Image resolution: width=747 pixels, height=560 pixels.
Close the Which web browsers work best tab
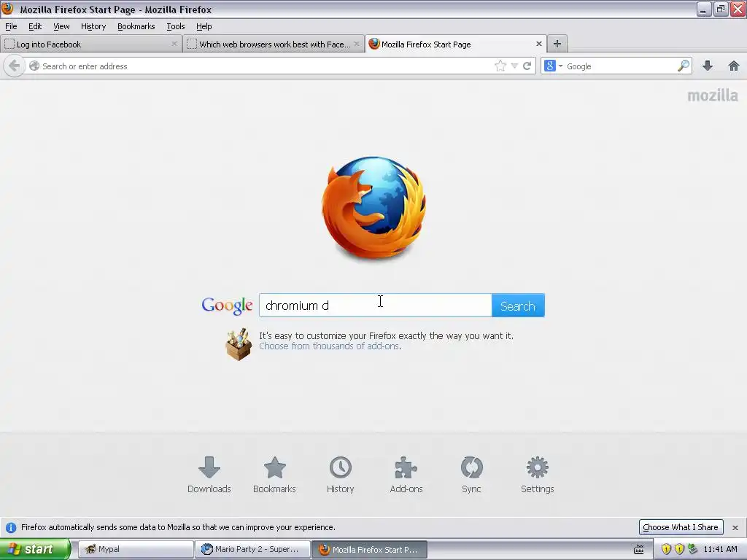tap(356, 44)
